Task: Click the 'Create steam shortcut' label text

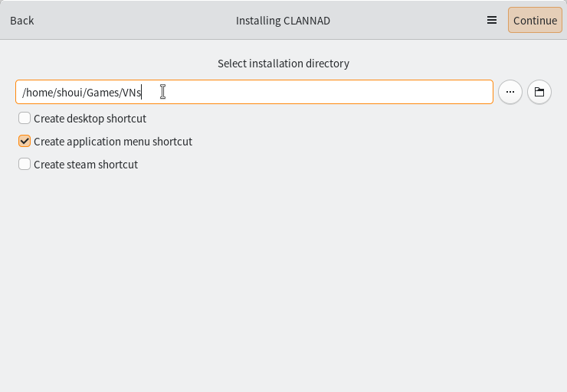Action: [86, 165]
